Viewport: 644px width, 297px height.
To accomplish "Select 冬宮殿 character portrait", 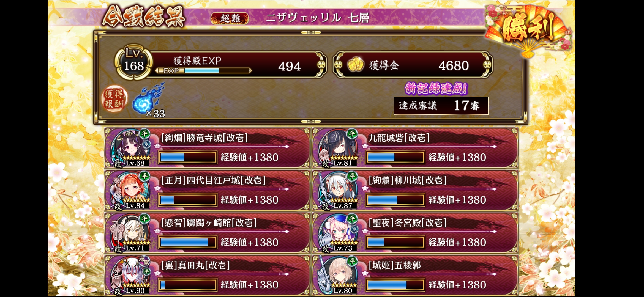I will 338,232.
